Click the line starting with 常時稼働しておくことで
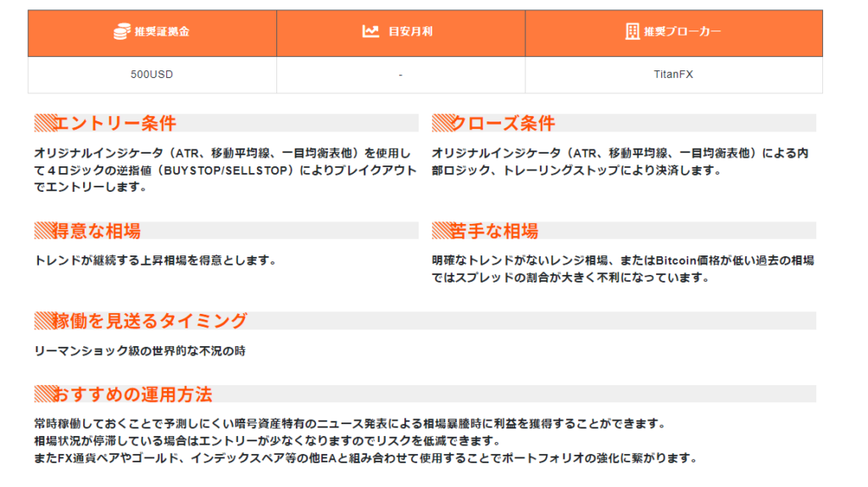Screen dimensions: 868x487 tap(350, 424)
